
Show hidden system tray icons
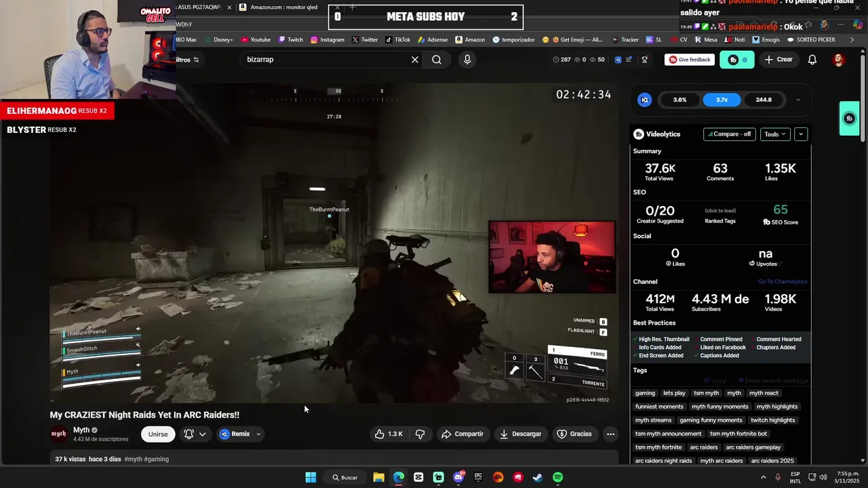click(764, 477)
